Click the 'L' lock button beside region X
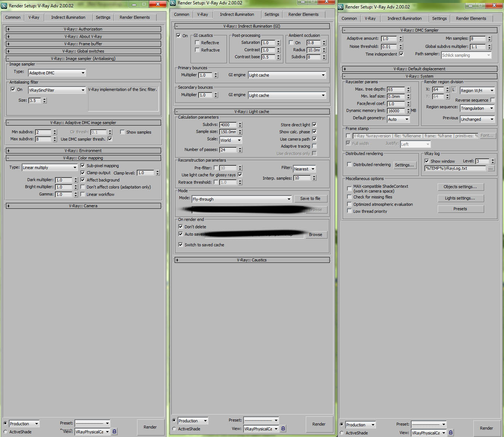 point(454,89)
